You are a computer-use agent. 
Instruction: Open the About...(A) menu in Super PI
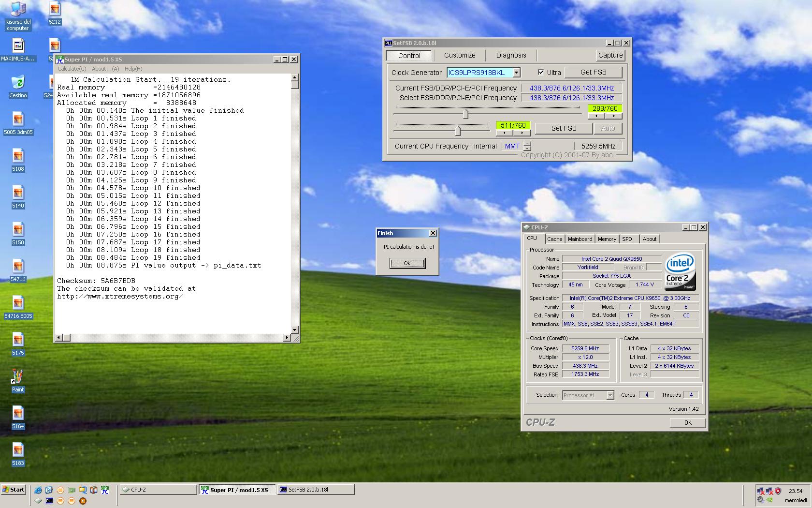click(105, 69)
